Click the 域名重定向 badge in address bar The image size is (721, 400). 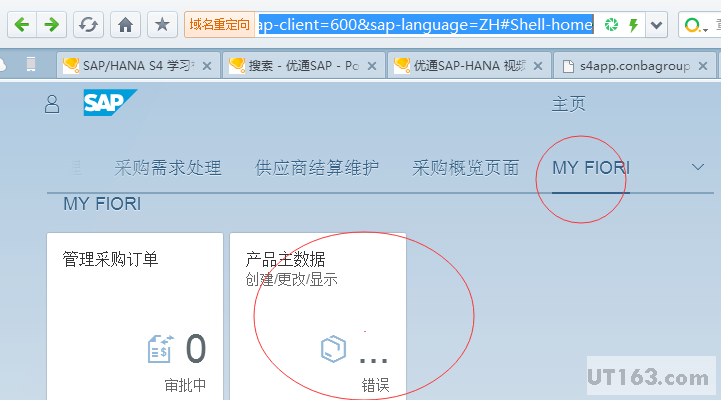click(219, 24)
